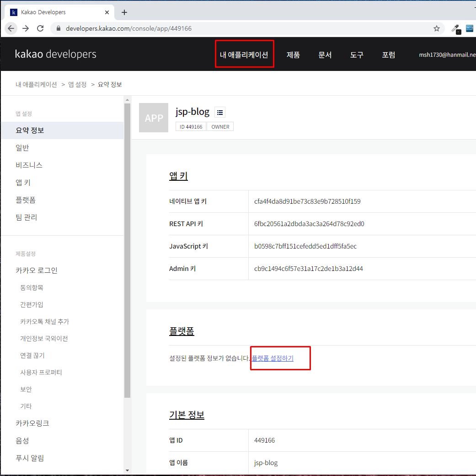Click the native app key value cfa4f4da…
This screenshot has width=476, height=476.
pyautogui.click(x=307, y=201)
